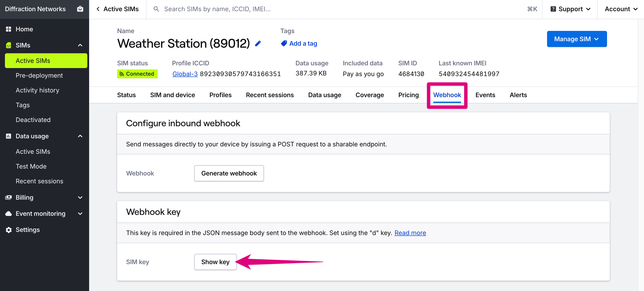Click the Event monitoring cloud icon
The height and width of the screenshot is (291, 644).
[9, 214]
